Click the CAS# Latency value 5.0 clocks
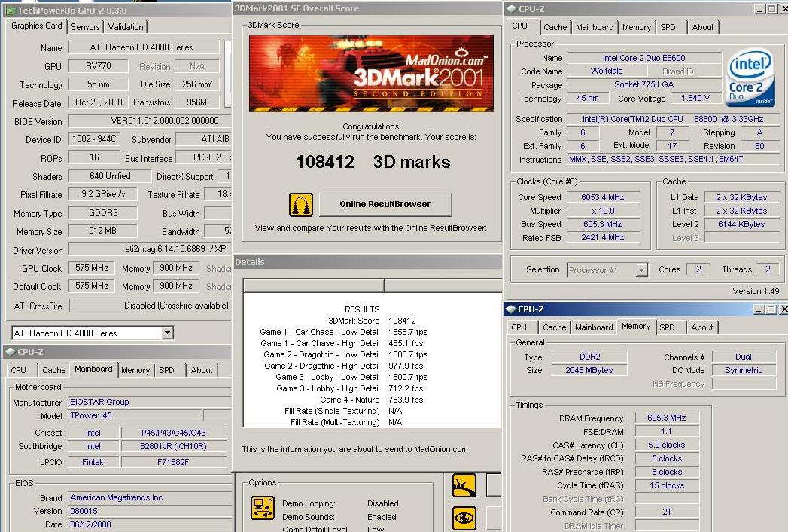This screenshot has height=532, width=788. pos(667,445)
